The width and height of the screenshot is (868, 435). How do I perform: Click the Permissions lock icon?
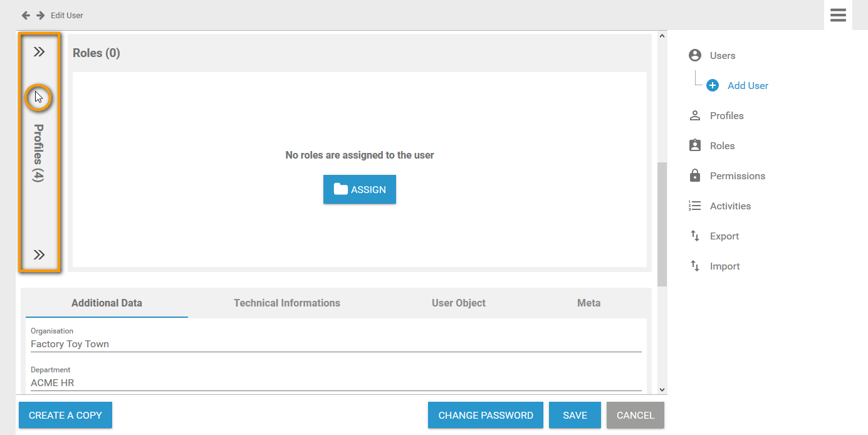694,176
